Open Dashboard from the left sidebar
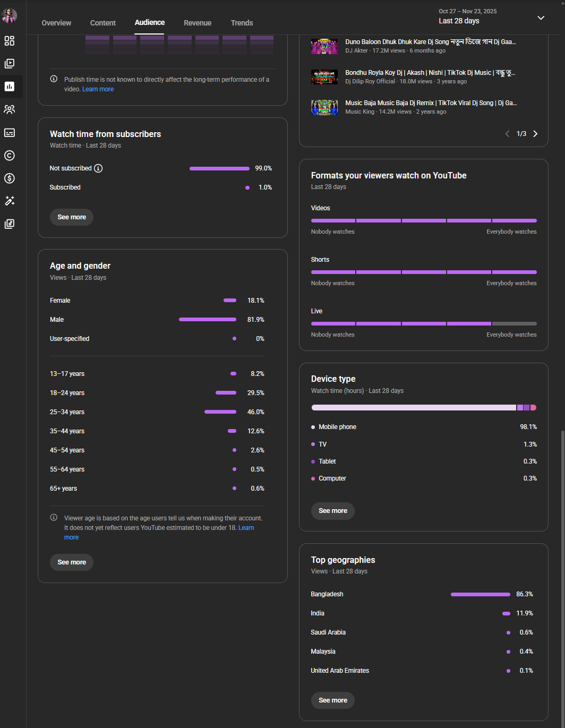This screenshot has width=565, height=728. click(x=10, y=41)
